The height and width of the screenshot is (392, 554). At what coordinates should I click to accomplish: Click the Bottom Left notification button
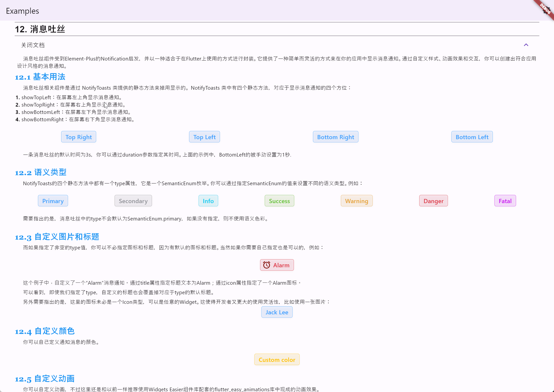coord(472,137)
